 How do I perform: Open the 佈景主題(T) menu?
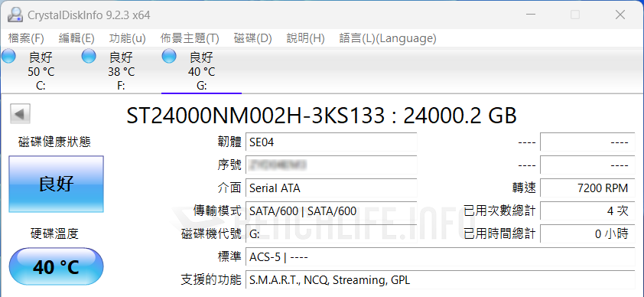pyautogui.click(x=190, y=38)
